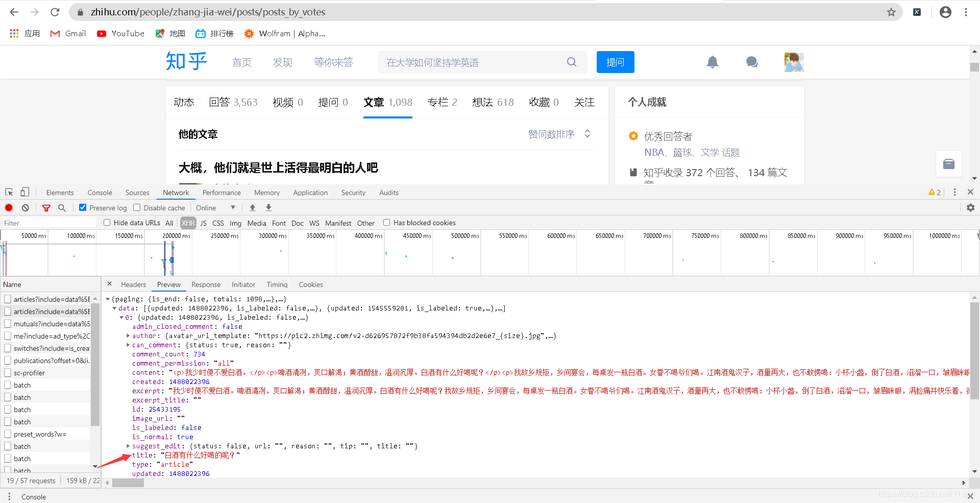Open network search magnifier icon

(62, 207)
